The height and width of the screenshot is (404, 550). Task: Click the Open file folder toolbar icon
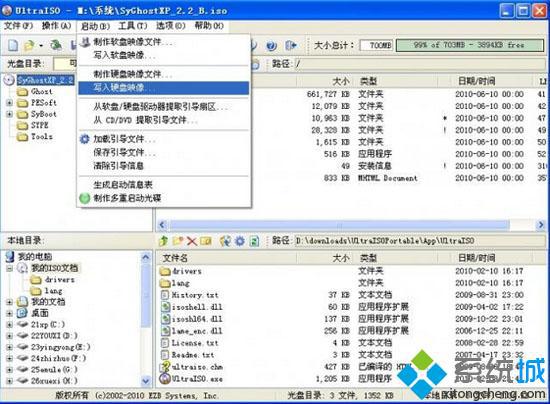coord(29,45)
